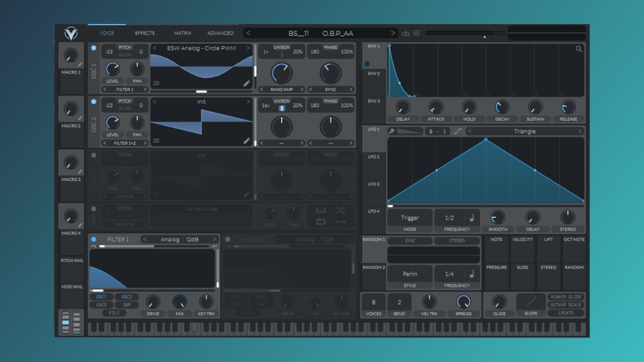
Task: Click the OSC 2 wavetable edit pencil
Action: (x=247, y=141)
